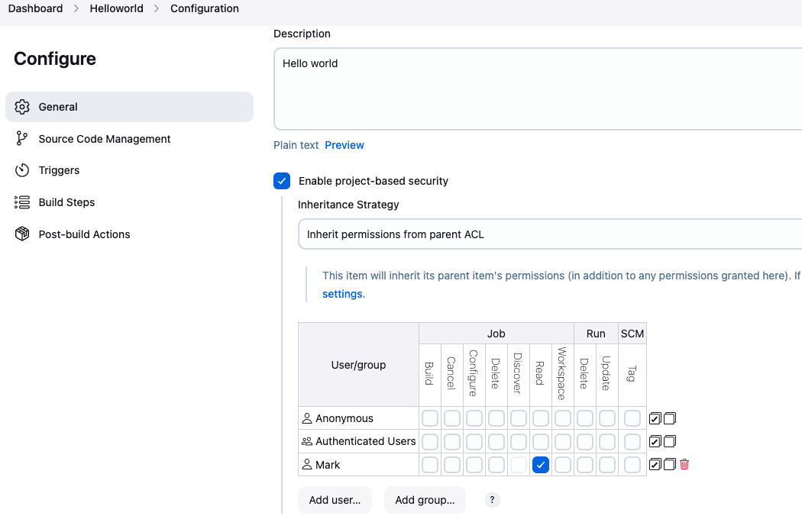Screen dimensions: 802x532
Task: Delete Mark's row with red trash icon
Action: coord(684,464)
